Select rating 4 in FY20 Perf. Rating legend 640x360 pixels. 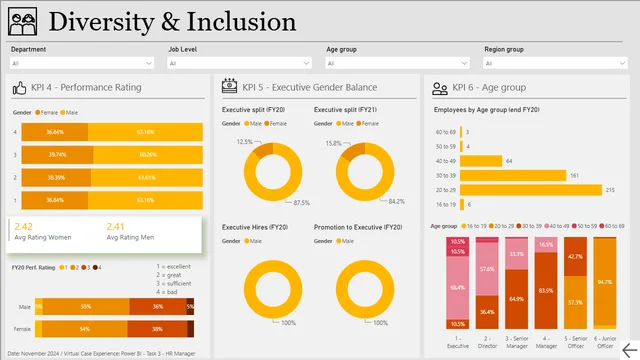coord(97,268)
